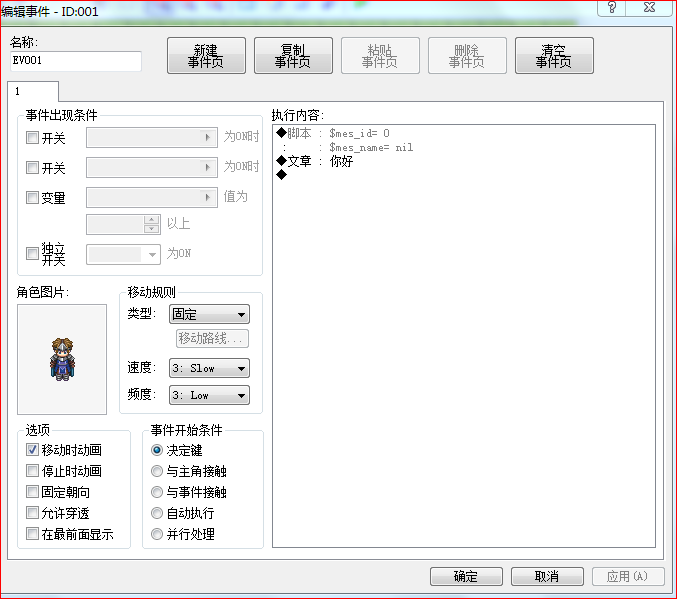This screenshot has height=599, width=677.
Task: Uncheck the 移动时动画 option
Action: coord(32,450)
